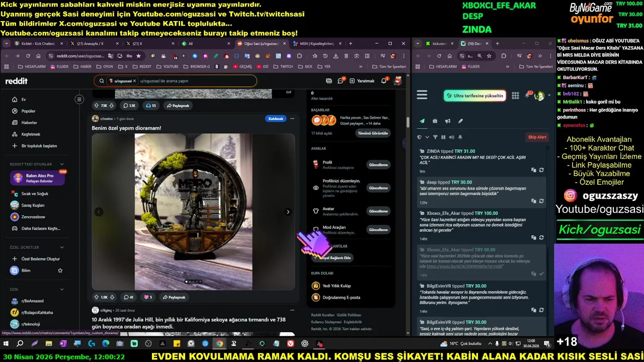
Task: Select the gift tab icon in the dashboard
Action: click(x=435, y=121)
